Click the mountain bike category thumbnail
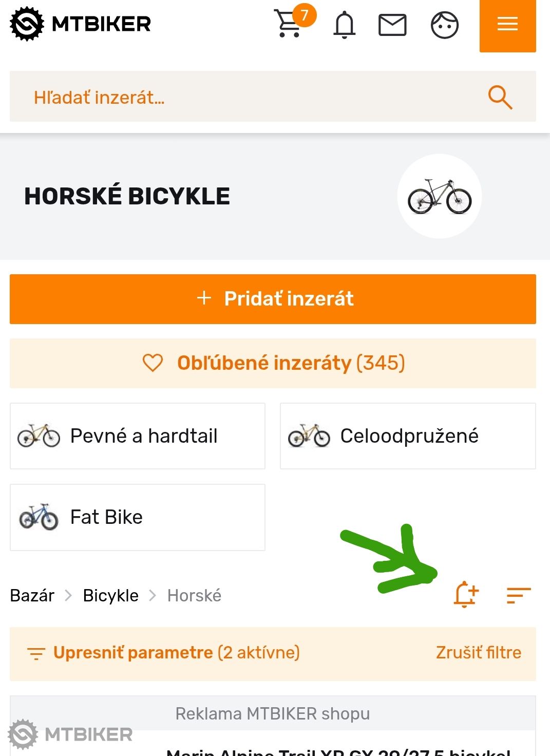 click(x=439, y=196)
